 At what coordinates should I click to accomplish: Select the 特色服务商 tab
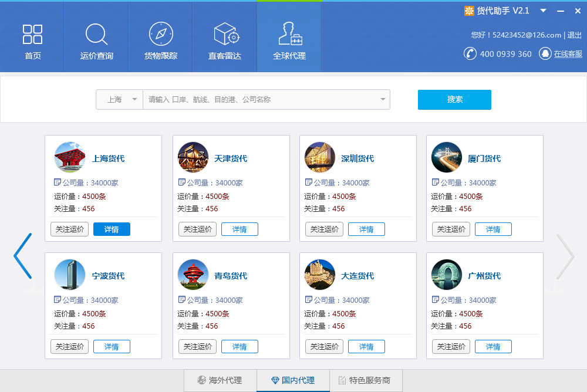pyautogui.click(x=366, y=380)
